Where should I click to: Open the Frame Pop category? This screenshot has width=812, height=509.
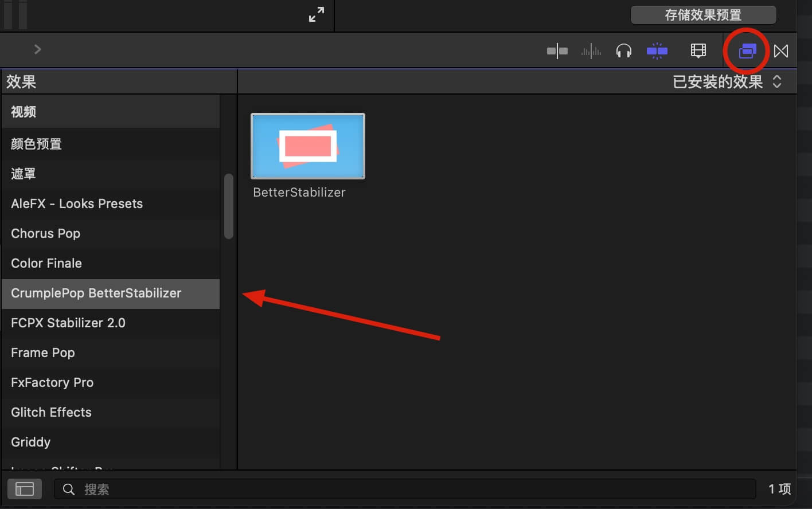click(x=111, y=353)
